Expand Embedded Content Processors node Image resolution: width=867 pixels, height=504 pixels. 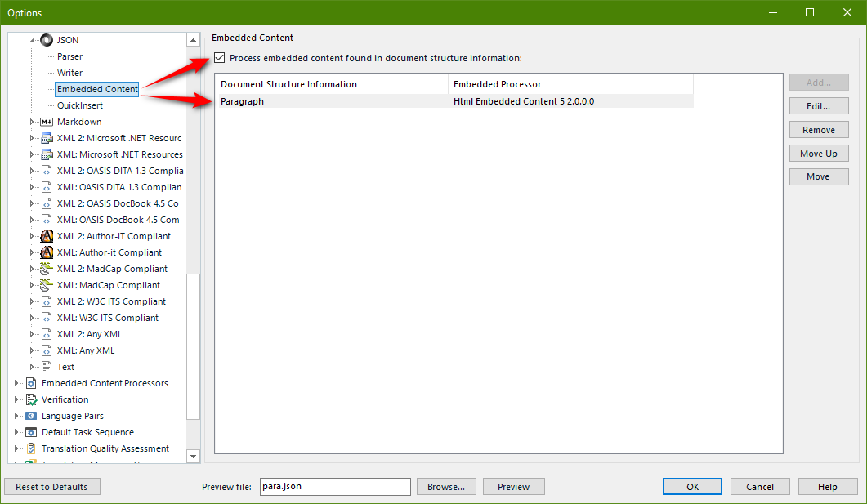click(16, 384)
